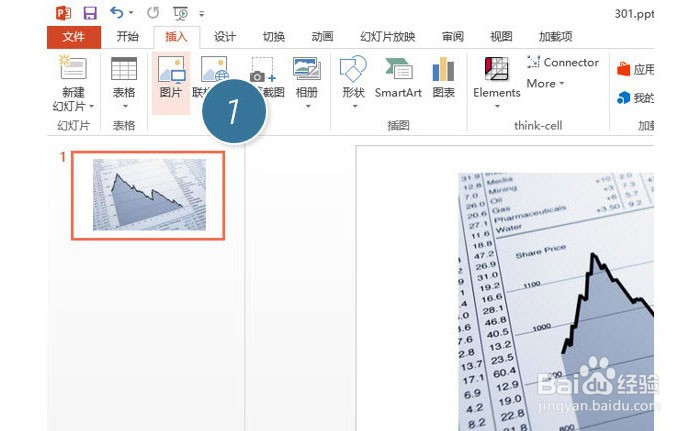Expand the 新建幻灯片 dropdown arrow
700x431 pixels.
pyautogui.click(x=92, y=106)
